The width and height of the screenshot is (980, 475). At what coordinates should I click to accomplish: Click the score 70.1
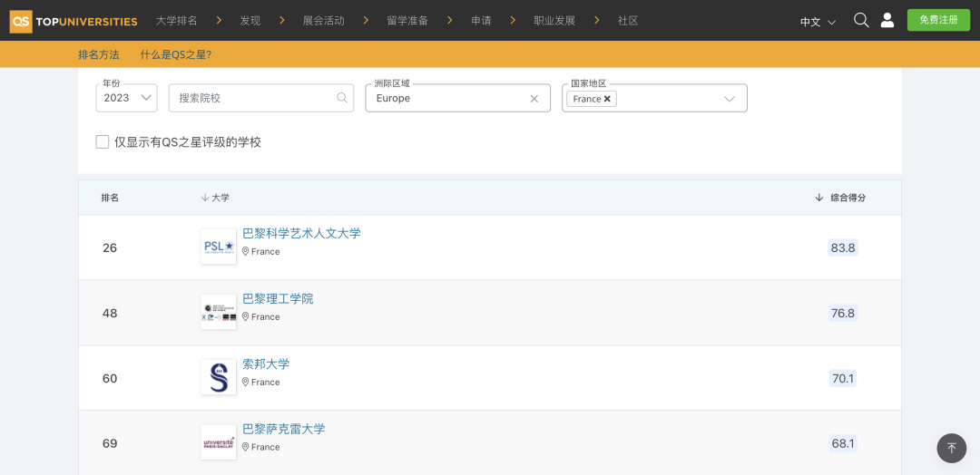(x=842, y=378)
